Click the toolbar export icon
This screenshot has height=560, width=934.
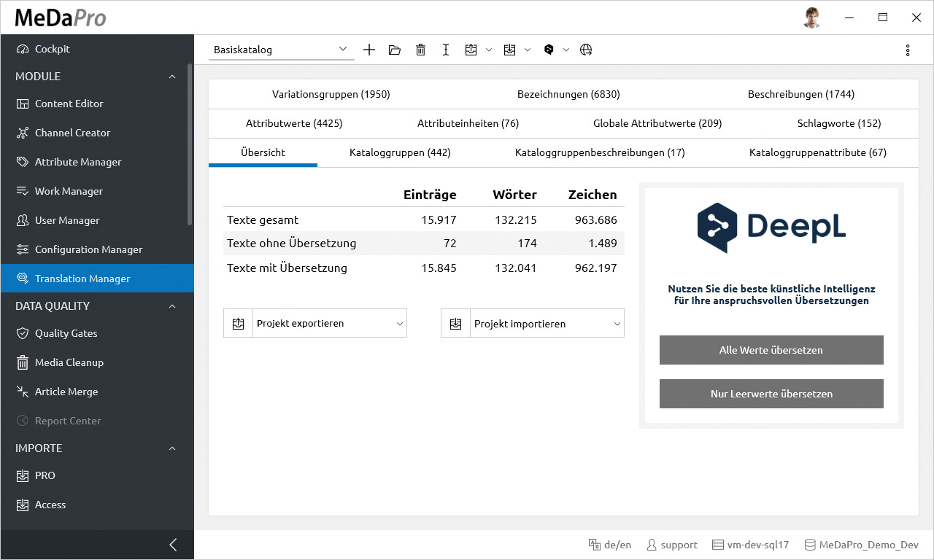tap(471, 50)
